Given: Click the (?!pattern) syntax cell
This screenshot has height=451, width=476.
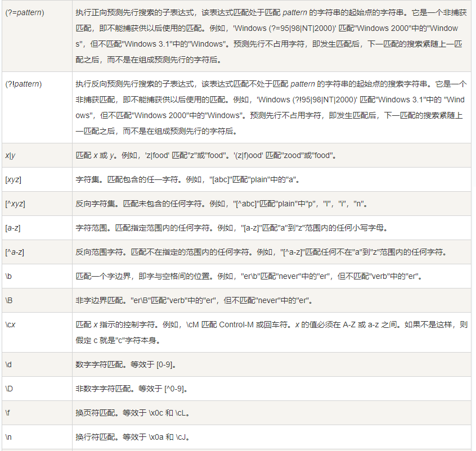Looking at the screenshot, I should 37,107.
